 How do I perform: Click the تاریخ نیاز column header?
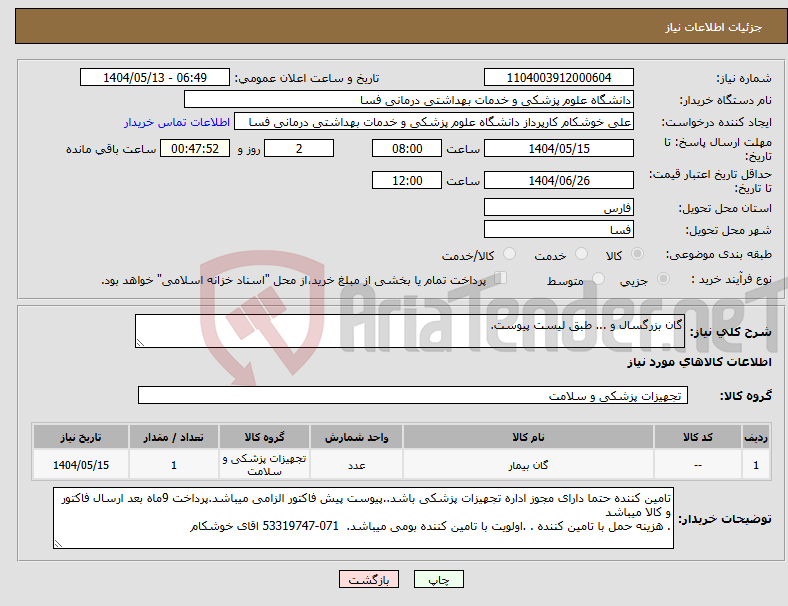point(81,437)
